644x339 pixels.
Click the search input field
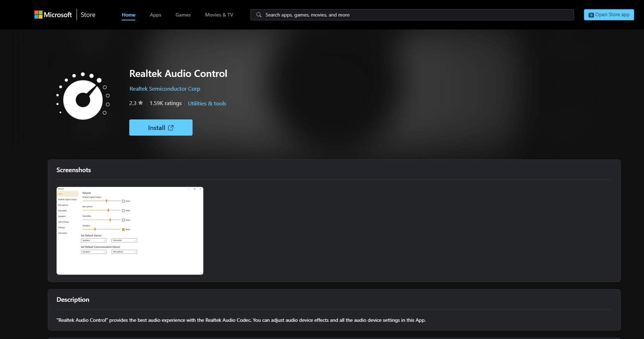point(351,15)
